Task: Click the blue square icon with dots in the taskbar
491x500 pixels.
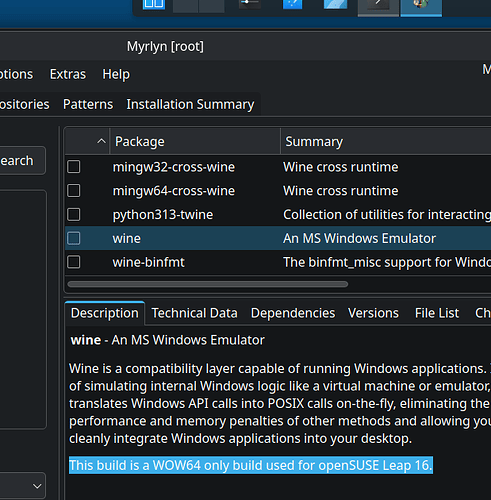Action: (x=292, y=4)
